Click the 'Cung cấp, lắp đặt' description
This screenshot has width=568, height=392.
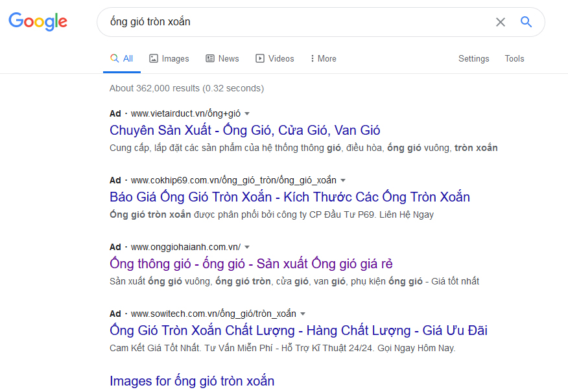point(303,148)
